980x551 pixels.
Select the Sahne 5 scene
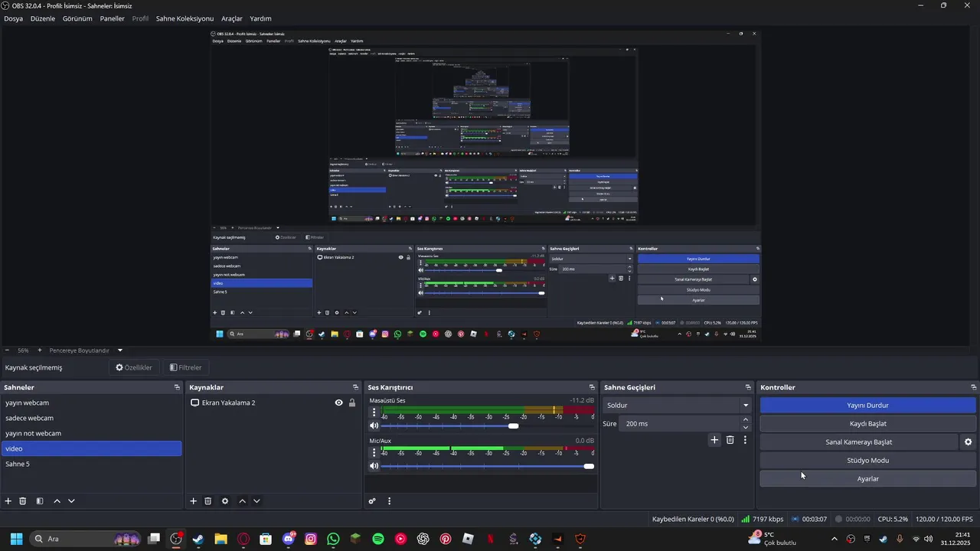click(x=91, y=464)
